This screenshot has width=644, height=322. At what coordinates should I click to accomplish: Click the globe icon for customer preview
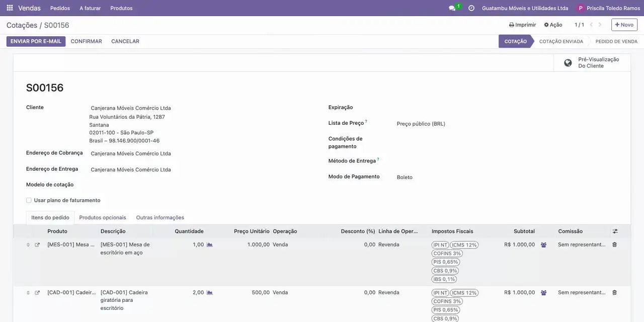tap(568, 63)
